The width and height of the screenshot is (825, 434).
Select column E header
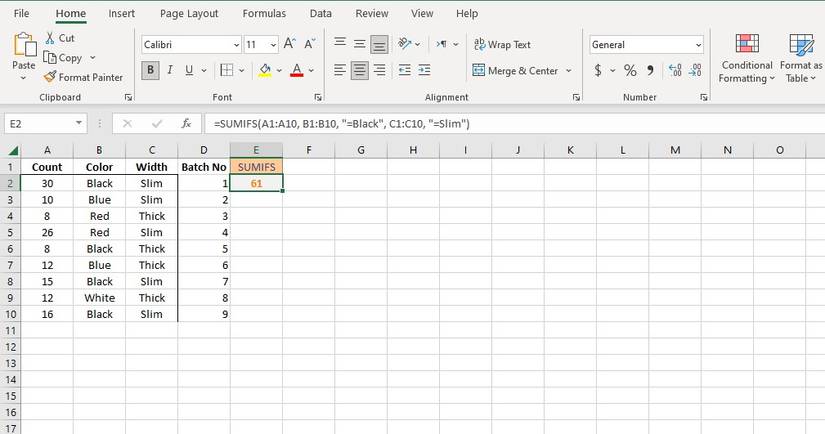click(256, 150)
